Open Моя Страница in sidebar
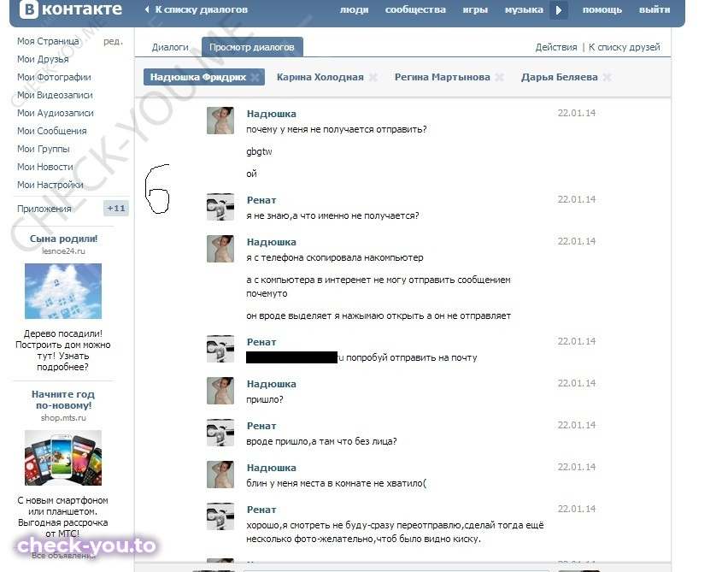Screen dimensions: 728x572 point(48,41)
